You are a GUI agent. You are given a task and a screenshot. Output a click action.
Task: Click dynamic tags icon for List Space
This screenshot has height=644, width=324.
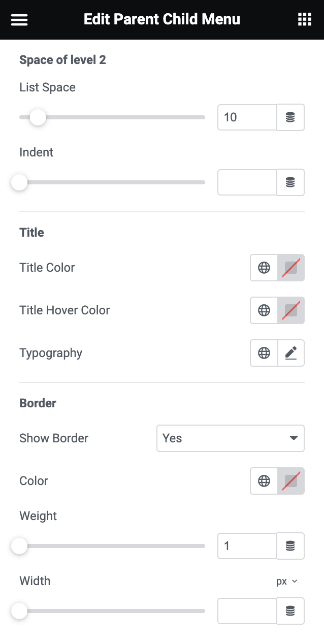click(x=290, y=117)
